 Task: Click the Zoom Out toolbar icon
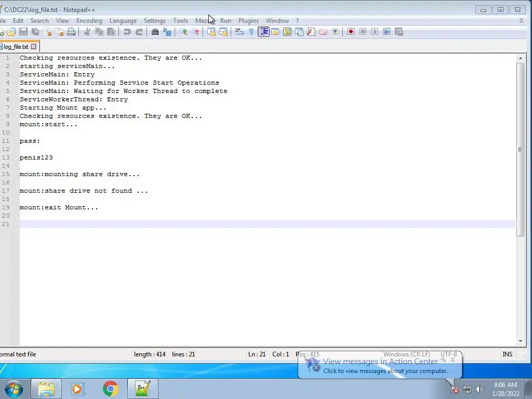pyautogui.click(x=195, y=32)
